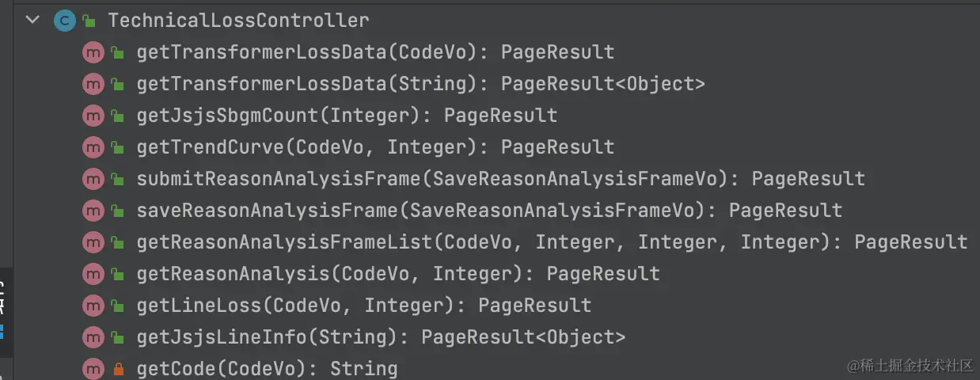Select the TechnicalLossController class entry

tap(237, 21)
